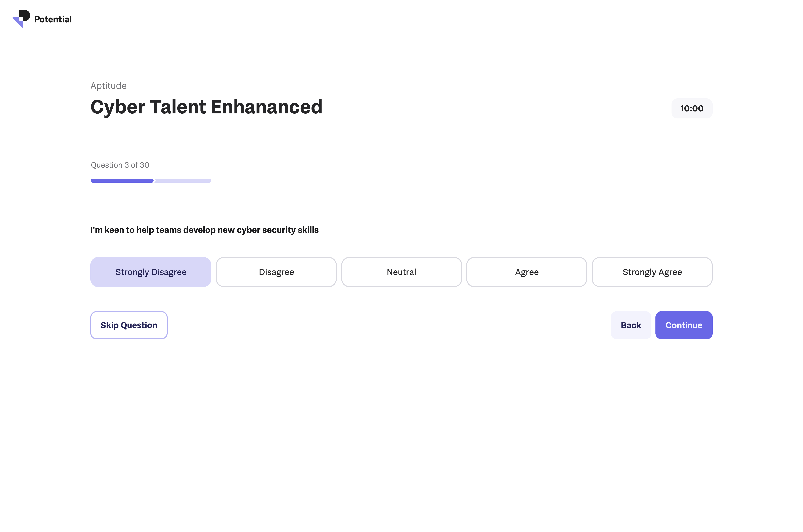Click the unfilled part of the progress bar
803x532 pixels.
click(183, 181)
